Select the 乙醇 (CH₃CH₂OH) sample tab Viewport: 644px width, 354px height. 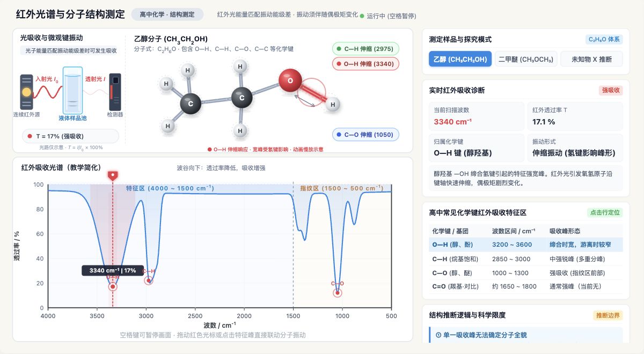(460, 59)
